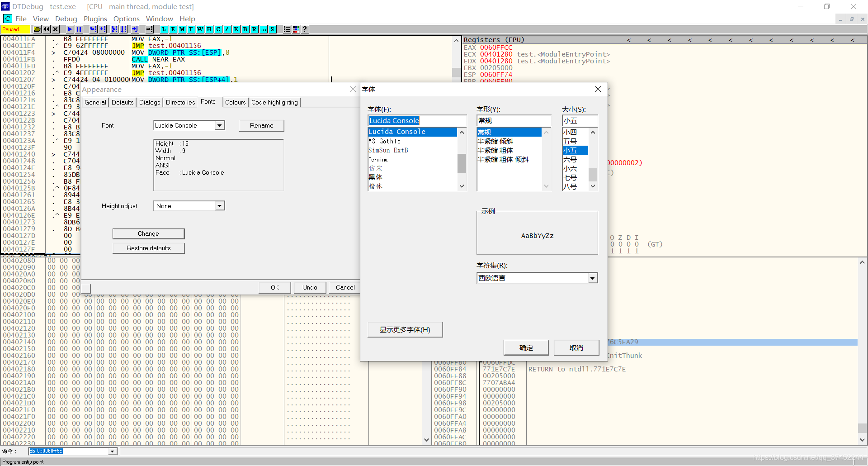The width and height of the screenshot is (868, 466).
Task: Click Cancel in Appearance dialog
Action: (x=345, y=287)
